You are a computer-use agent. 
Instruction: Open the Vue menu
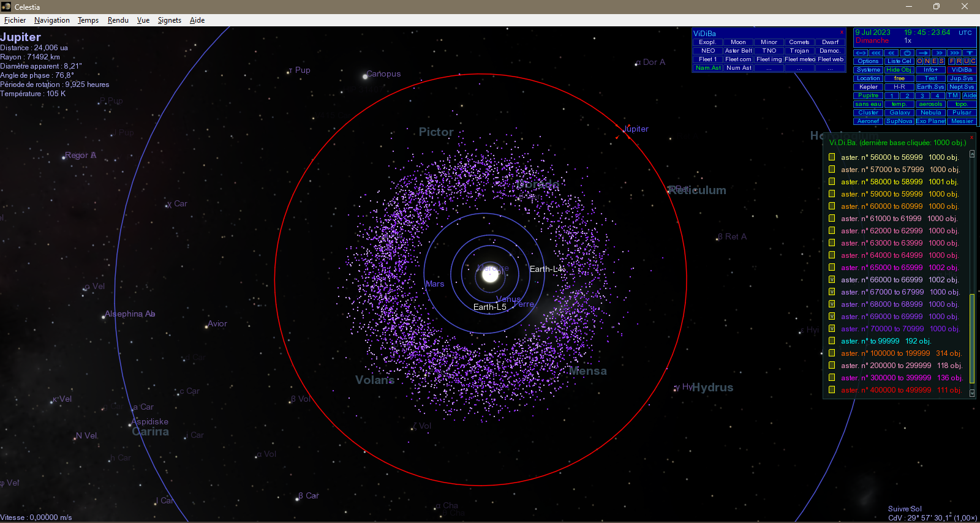pos(143,20)
